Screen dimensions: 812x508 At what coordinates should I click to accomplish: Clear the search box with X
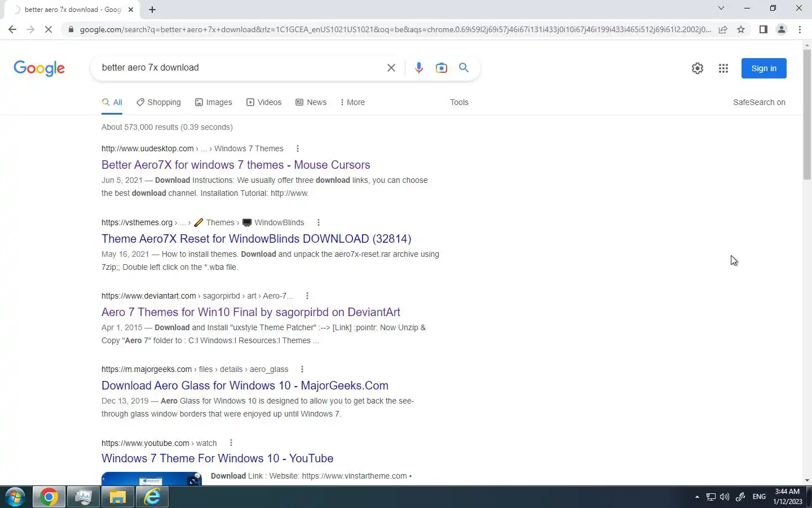(x=391, y=68)
